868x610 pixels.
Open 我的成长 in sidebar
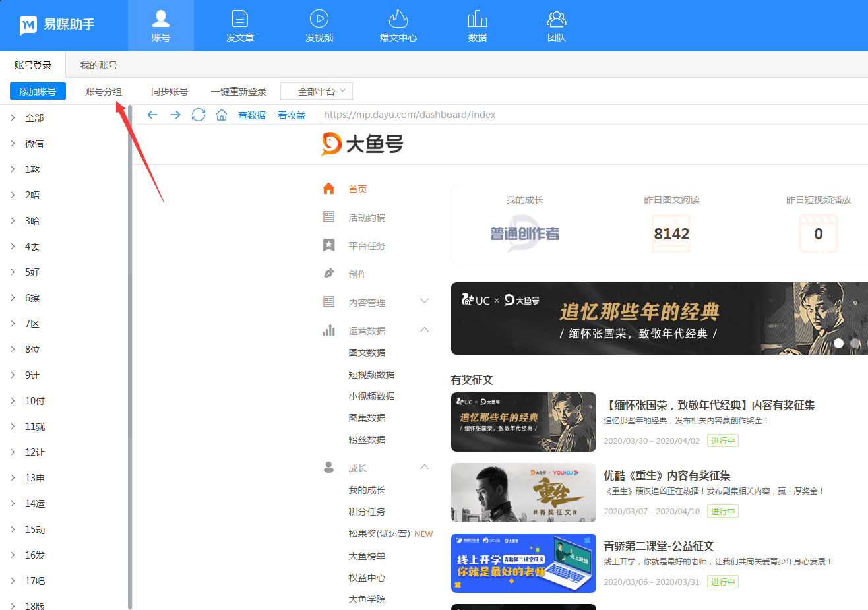click(367, 490)
